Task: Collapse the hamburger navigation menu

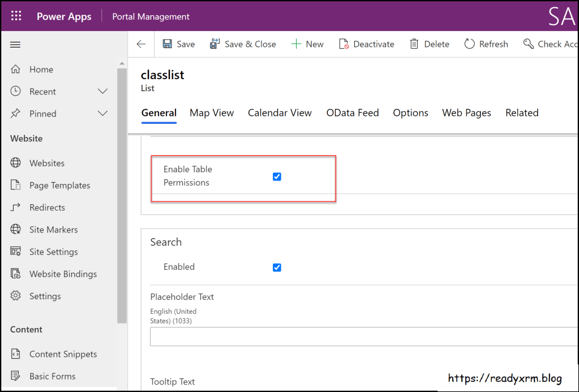Action: pos(15,45)
